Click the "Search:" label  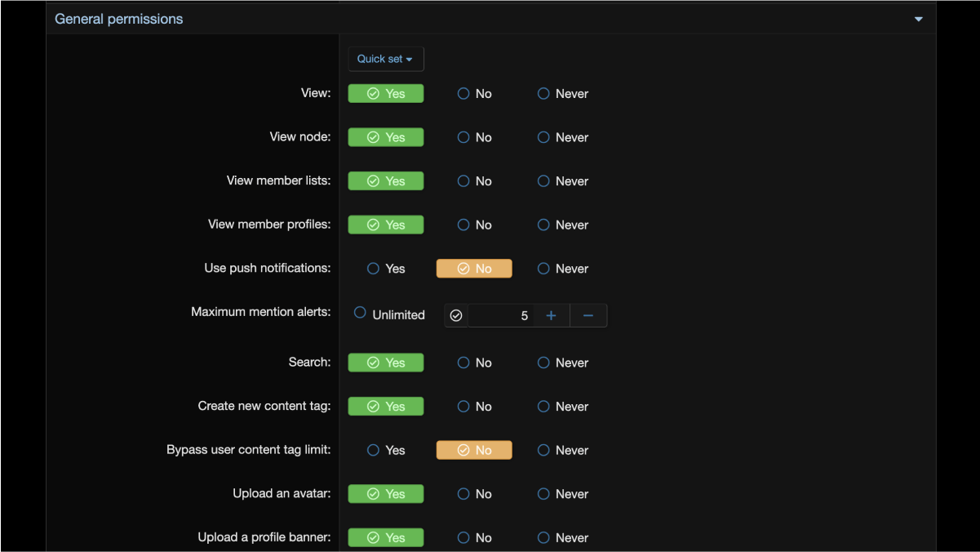coord(310,362)
